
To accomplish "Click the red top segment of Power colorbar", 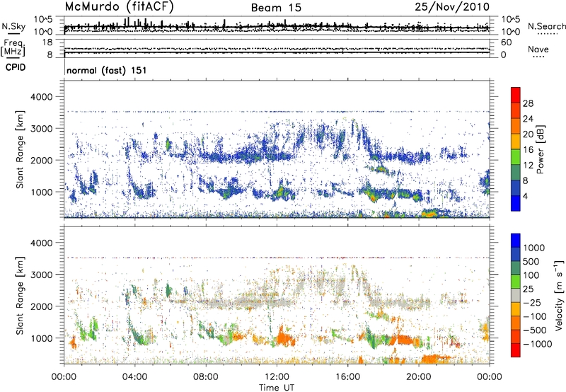I will click(516, 96).
